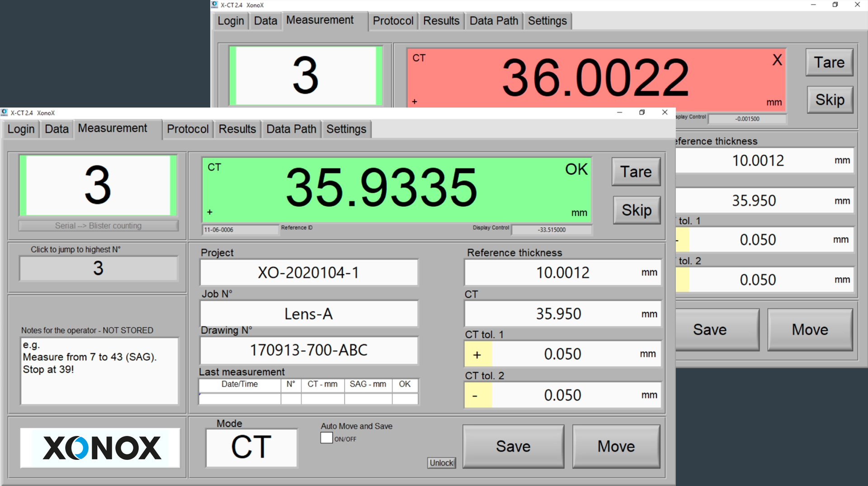Click Reference thickness 10.0012 in back window

[764, 160]
